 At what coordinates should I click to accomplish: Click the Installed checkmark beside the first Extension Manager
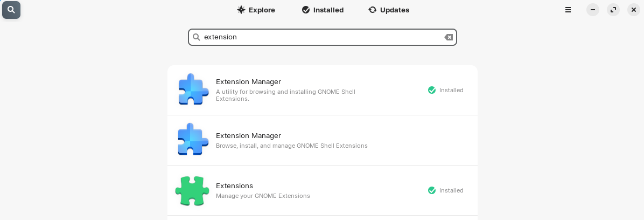(432, 90)
